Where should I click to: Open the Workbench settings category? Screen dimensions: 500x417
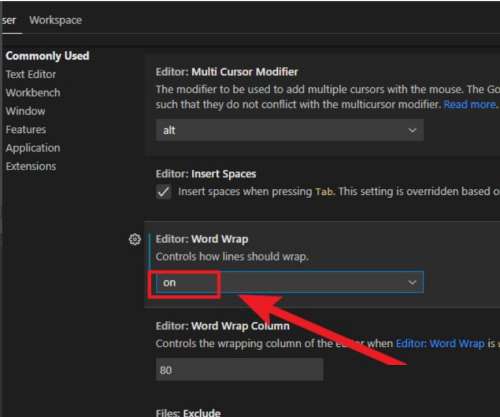[33, 93]
